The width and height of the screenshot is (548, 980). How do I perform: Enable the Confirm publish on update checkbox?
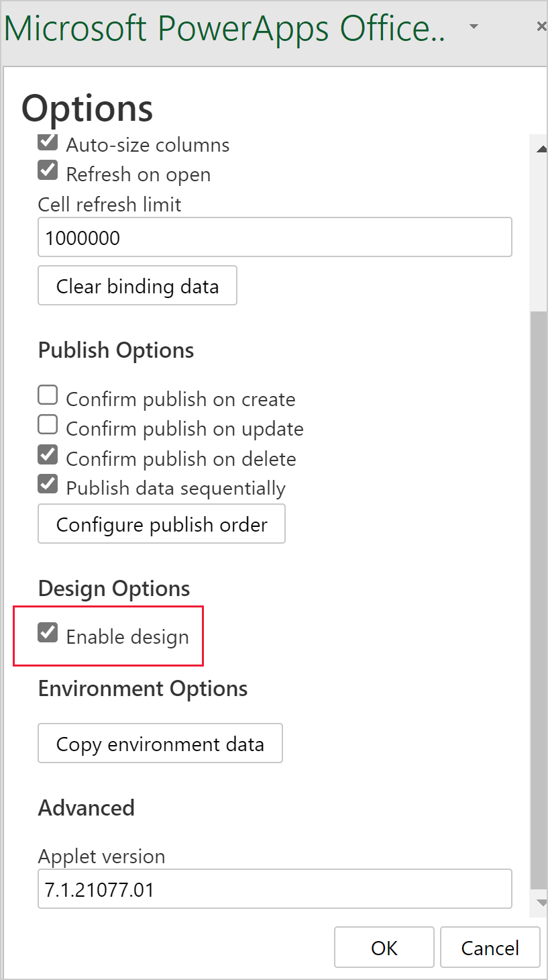[47, 424]
